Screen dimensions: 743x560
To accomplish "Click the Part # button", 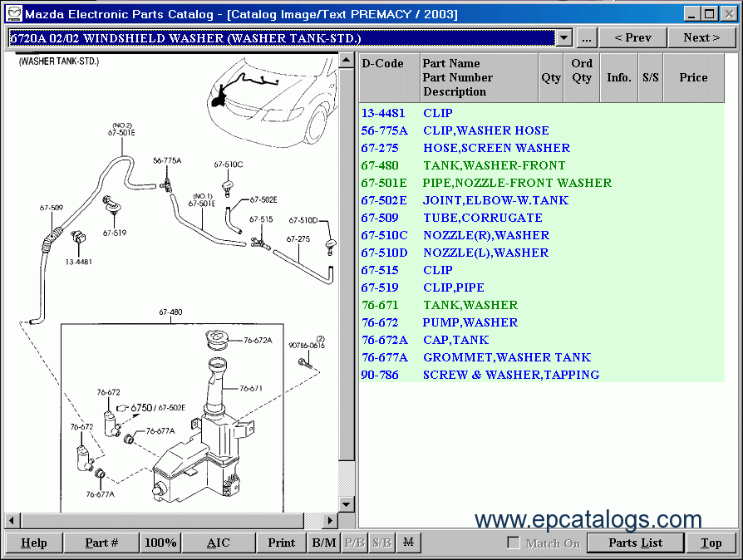I will click(101, 543).
